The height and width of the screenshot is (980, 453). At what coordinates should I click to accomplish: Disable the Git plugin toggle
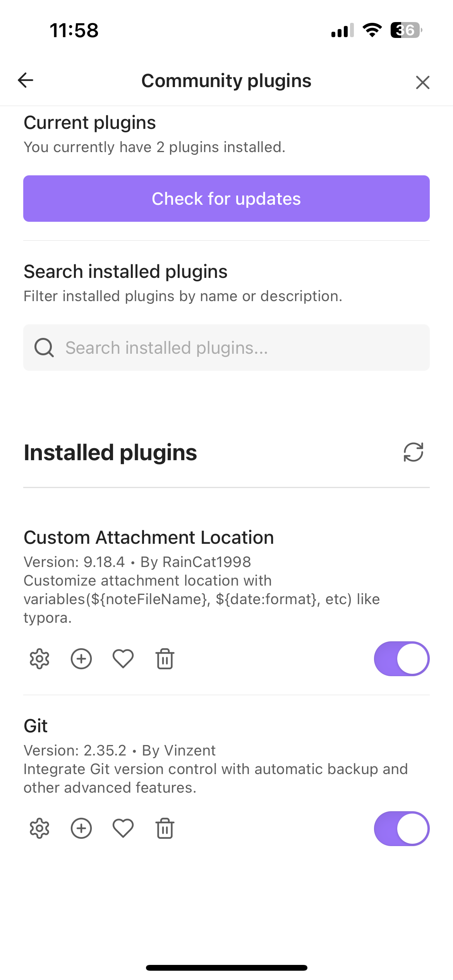[402, 829]
